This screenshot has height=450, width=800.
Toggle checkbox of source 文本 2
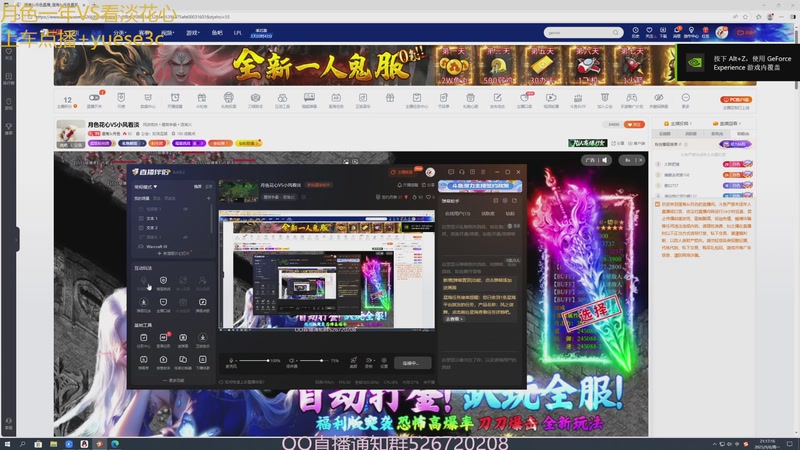point(141,228)
